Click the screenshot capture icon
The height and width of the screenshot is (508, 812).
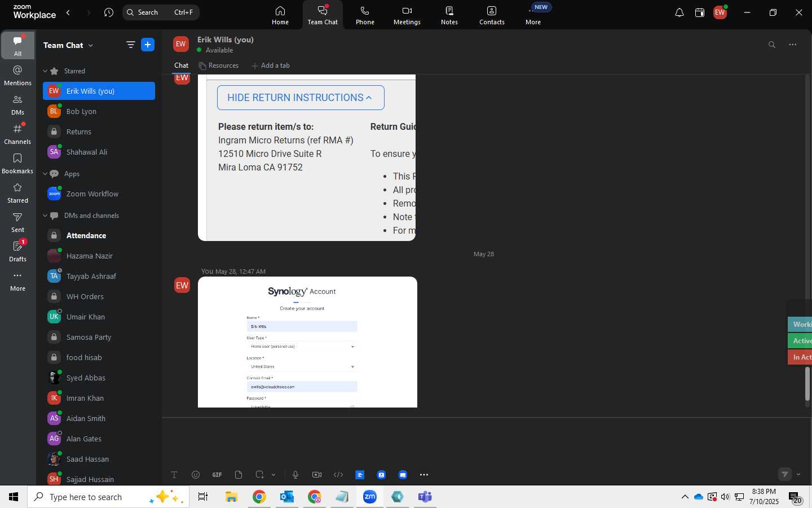tap(259, 475)
